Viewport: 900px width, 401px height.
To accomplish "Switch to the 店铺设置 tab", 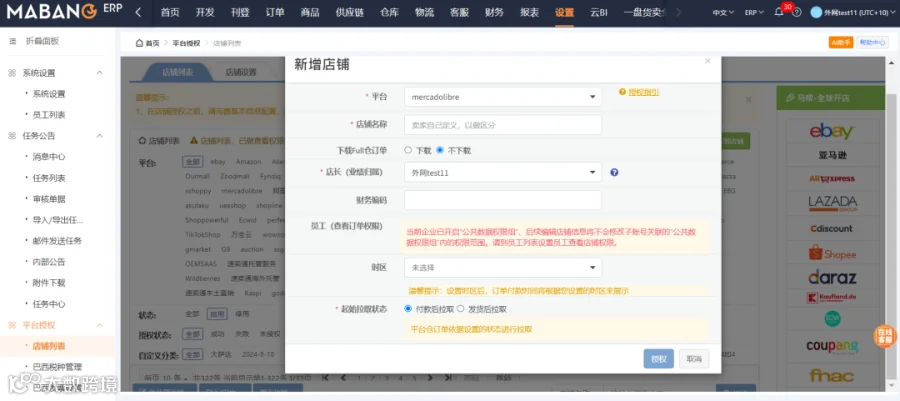I will tap(240, 72).
